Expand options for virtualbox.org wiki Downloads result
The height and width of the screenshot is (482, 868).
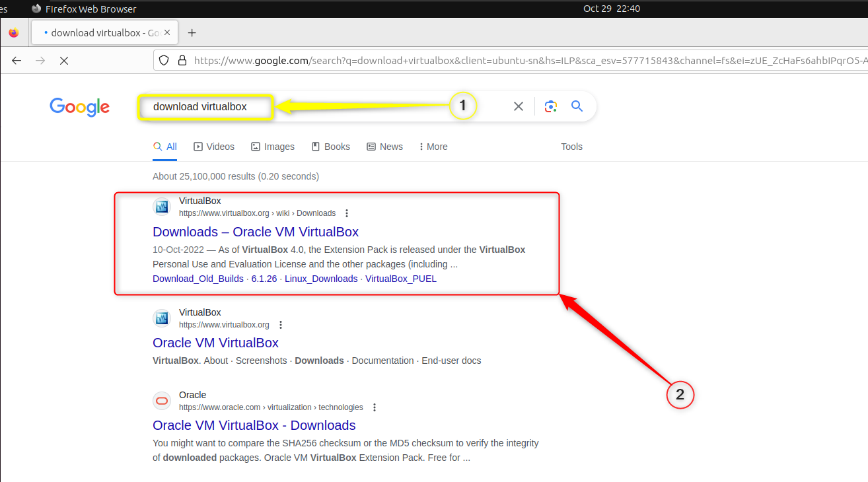pos(347,213)
